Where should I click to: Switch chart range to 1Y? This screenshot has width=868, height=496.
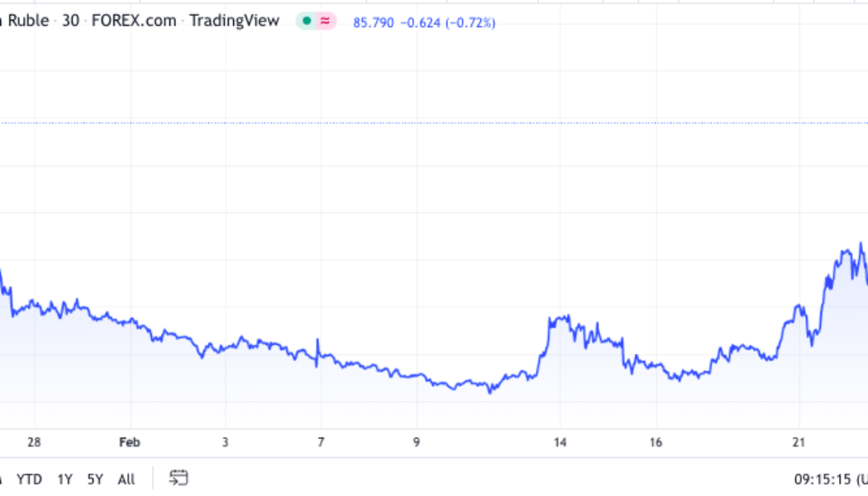64,479
